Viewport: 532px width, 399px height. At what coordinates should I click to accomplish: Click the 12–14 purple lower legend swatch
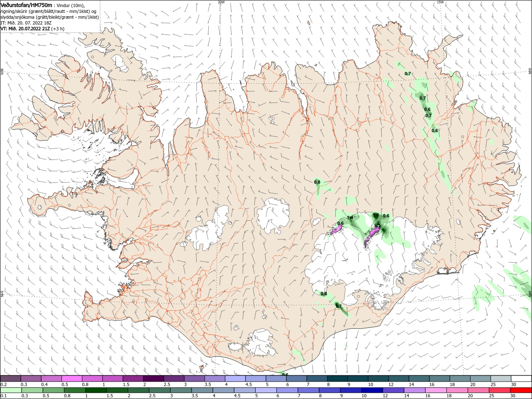pos(394,390)
